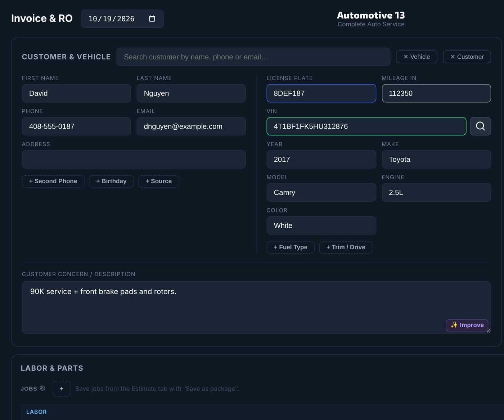This screenshot has height=420, width=504.
Task: Clear the customer with × Customer button
Action: [467, 57]
